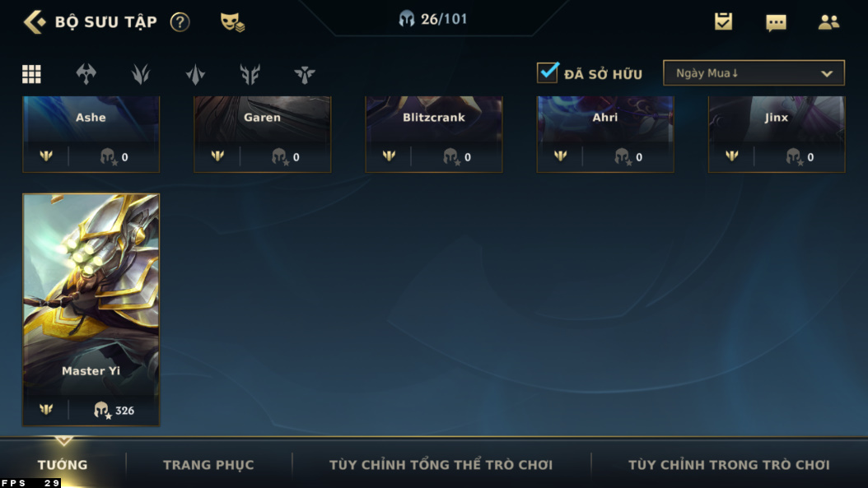The height and width of the screenshot is (488, 868).
Task: Select the Blitzcrank champion card
Action: point(433,134)
